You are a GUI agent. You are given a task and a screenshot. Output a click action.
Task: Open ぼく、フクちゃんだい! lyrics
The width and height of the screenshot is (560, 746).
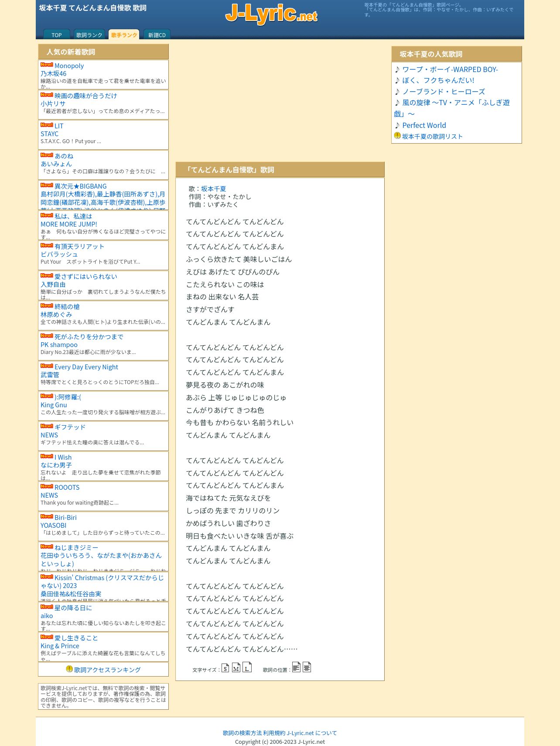click(x=438, y=80)
